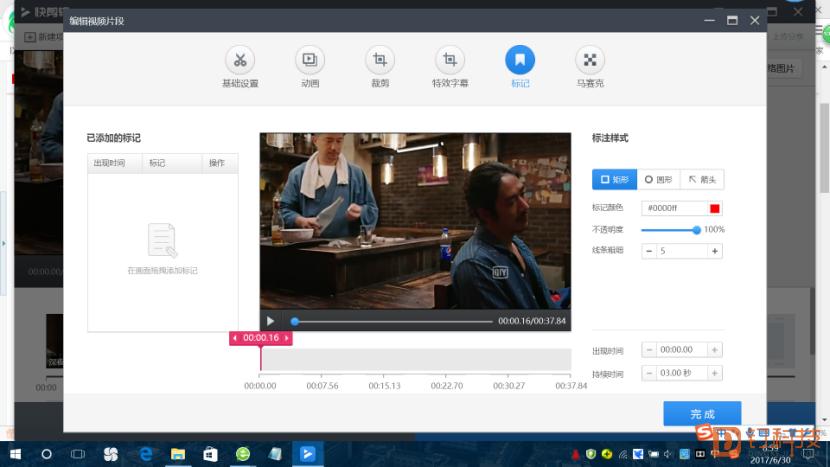The image size is (830, 467).
Task: Play the video preview
Action: pyautogui.click(x=270, y=321)
